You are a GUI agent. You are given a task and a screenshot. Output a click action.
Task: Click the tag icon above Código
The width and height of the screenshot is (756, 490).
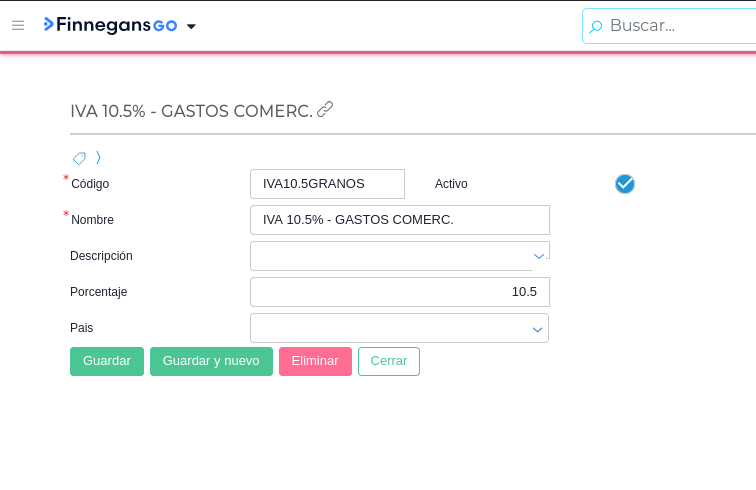click(79, 158)
